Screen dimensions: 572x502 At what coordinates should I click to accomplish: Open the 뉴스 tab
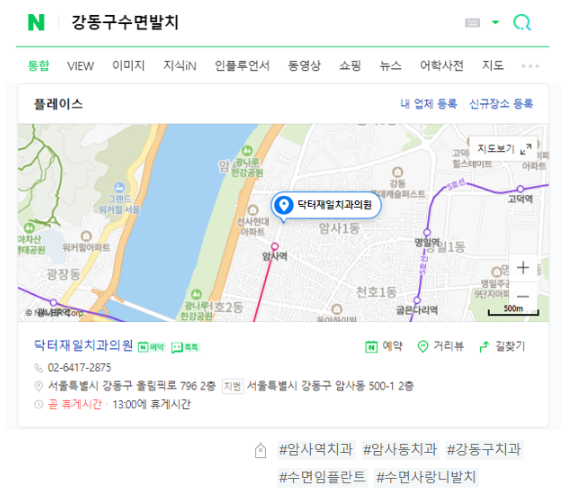(x=390, y=66)
